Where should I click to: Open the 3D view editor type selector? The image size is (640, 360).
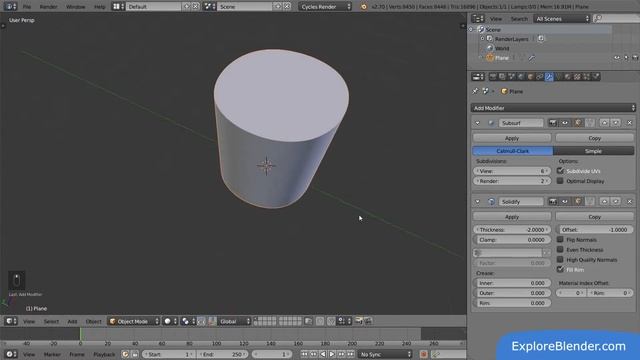(11, 322)
